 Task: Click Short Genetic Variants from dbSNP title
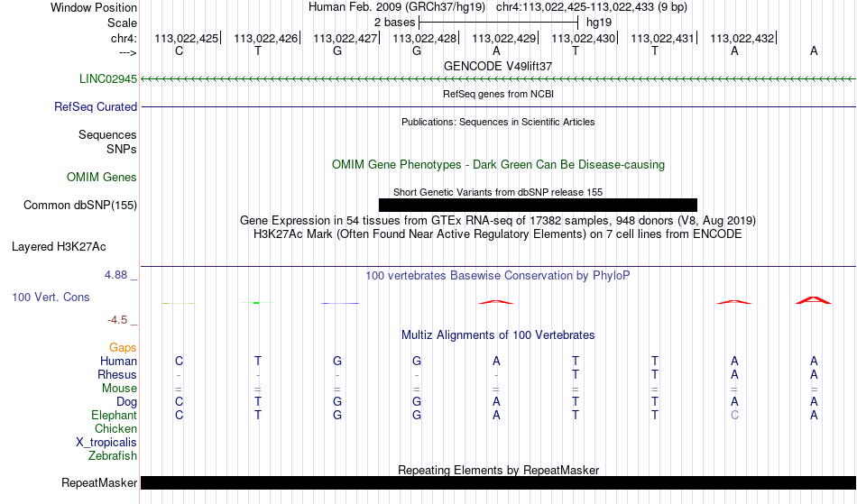(x=498, y=192)
